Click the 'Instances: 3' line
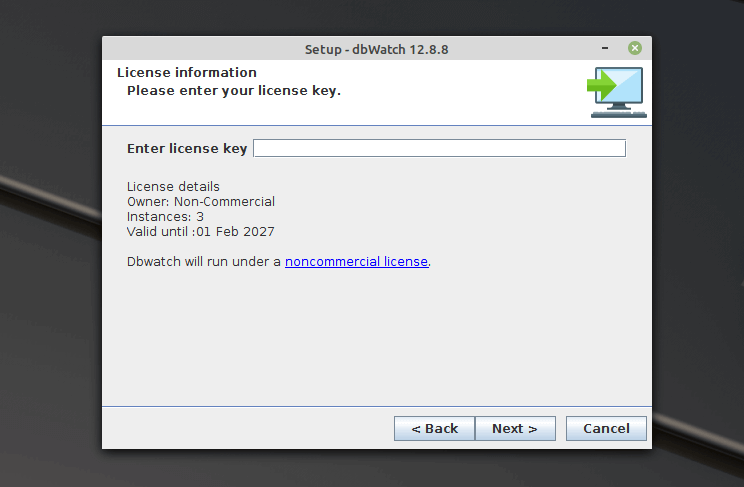This screenshot has width=744, height=487. pos(165,216)
